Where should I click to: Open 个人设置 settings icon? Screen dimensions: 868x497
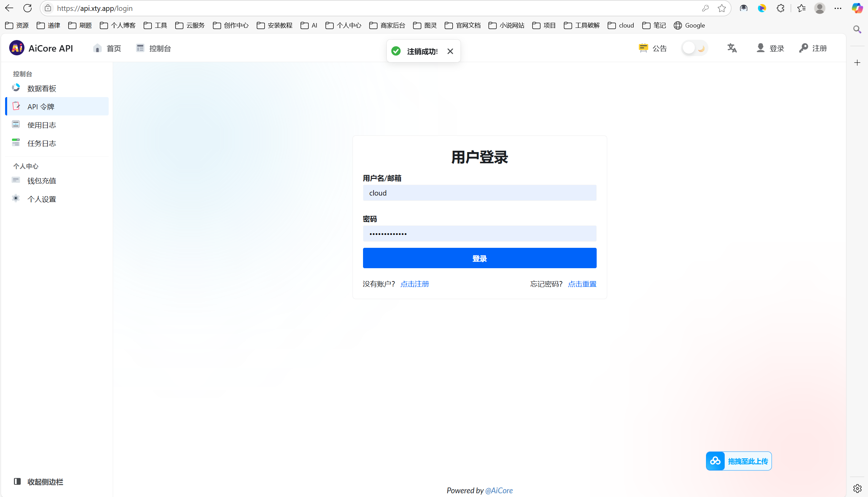16,198
